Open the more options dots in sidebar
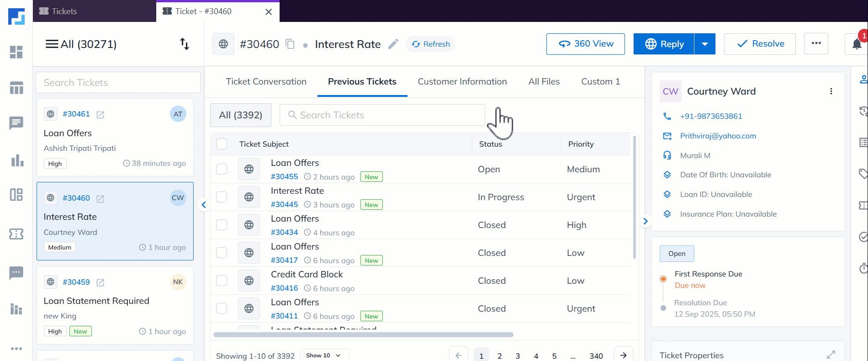Screen dimensions: 868x361 pyautogui.click(x=16, y=349)
